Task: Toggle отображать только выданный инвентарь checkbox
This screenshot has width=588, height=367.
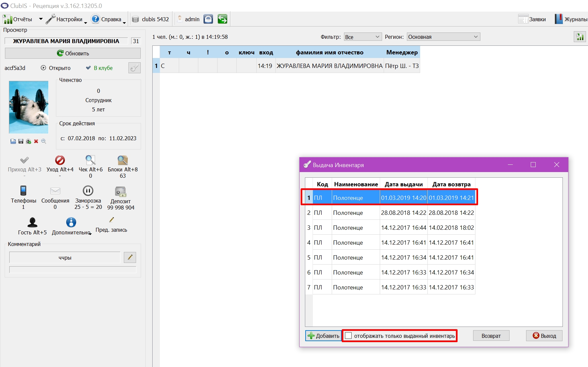Action: 348,336
